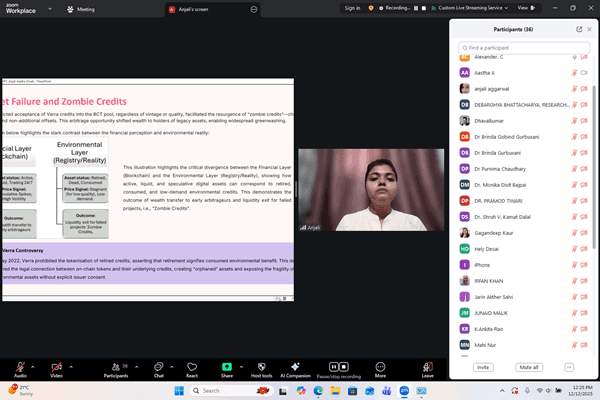Click the options icon on Anjali's screen tab

coord(254,9)
